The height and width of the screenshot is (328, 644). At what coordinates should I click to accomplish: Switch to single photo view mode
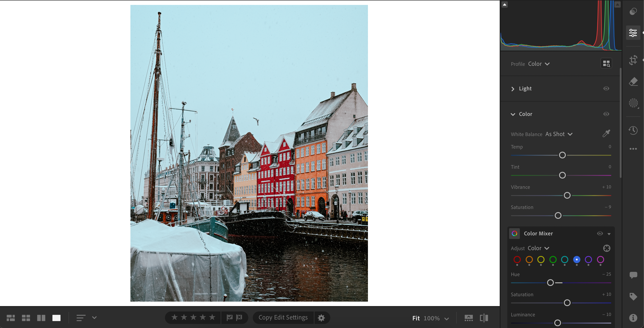click(x=56, y=317)
